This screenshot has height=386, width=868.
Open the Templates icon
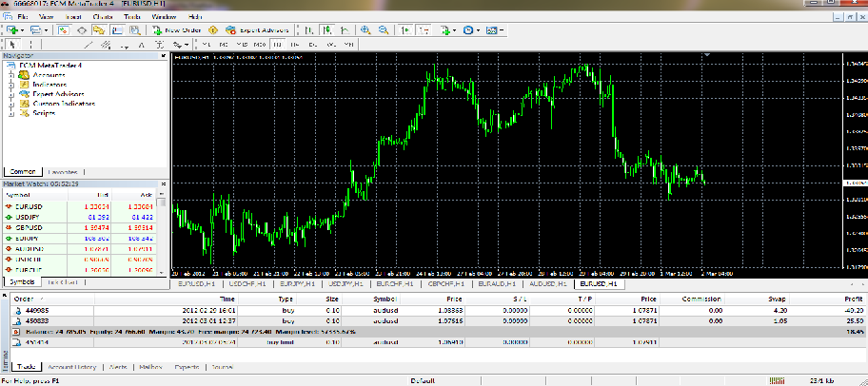point(491,29)
